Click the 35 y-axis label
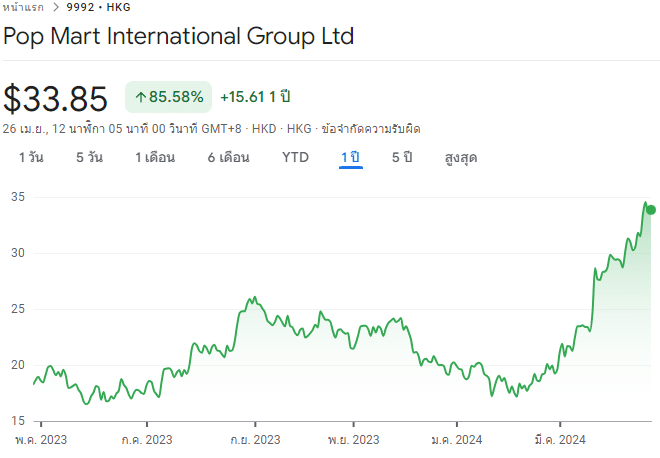The image size is (660, 458). click(18, 197)
